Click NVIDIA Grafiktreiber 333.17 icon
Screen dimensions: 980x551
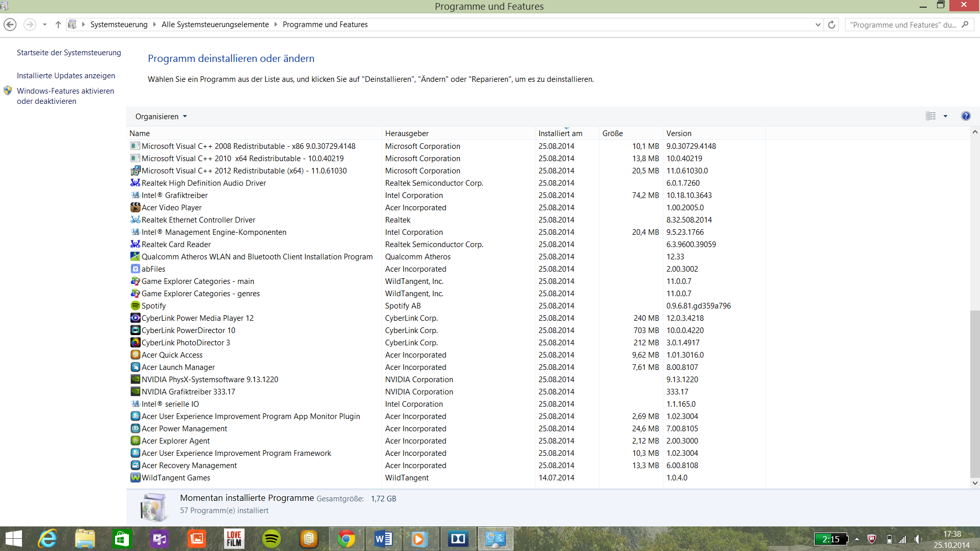135,391
